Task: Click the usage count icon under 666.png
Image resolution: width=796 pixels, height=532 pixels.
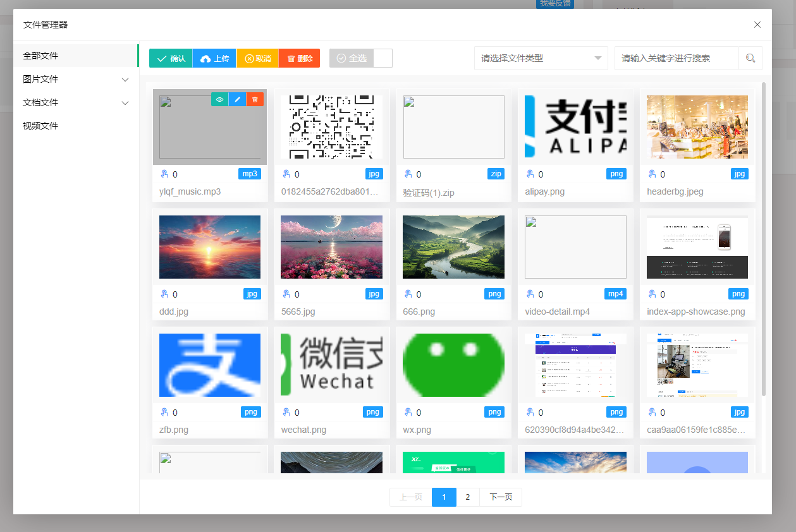Action: (408, 294)
